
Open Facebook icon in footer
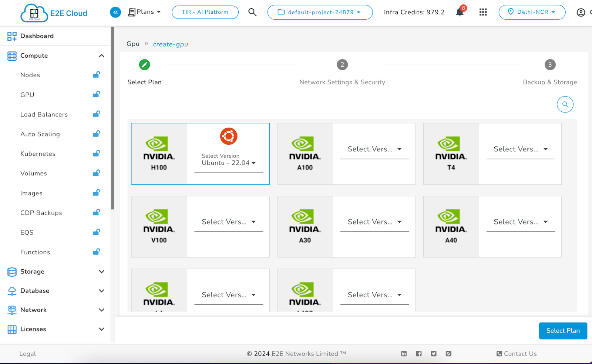419,354
